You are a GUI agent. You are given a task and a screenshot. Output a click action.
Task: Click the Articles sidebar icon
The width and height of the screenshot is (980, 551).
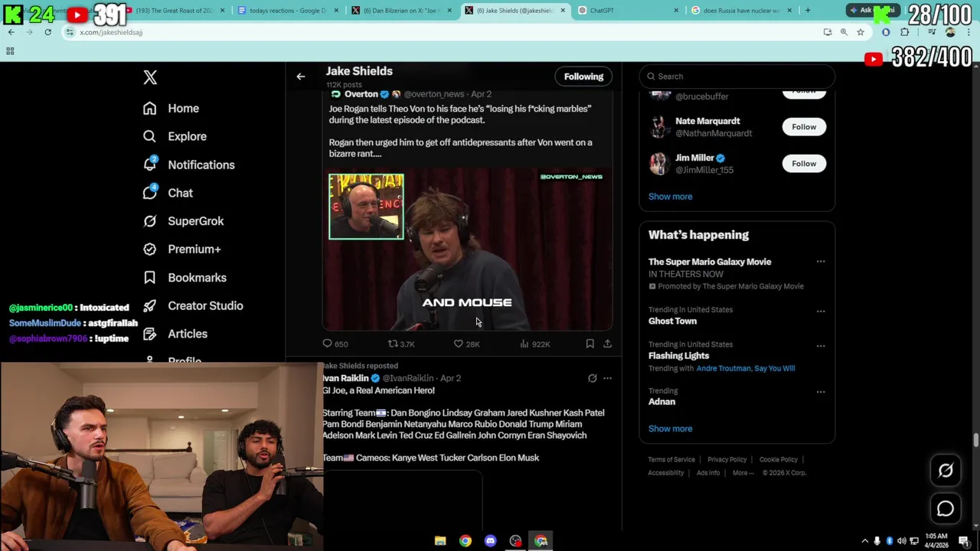(x=150, y=334)
